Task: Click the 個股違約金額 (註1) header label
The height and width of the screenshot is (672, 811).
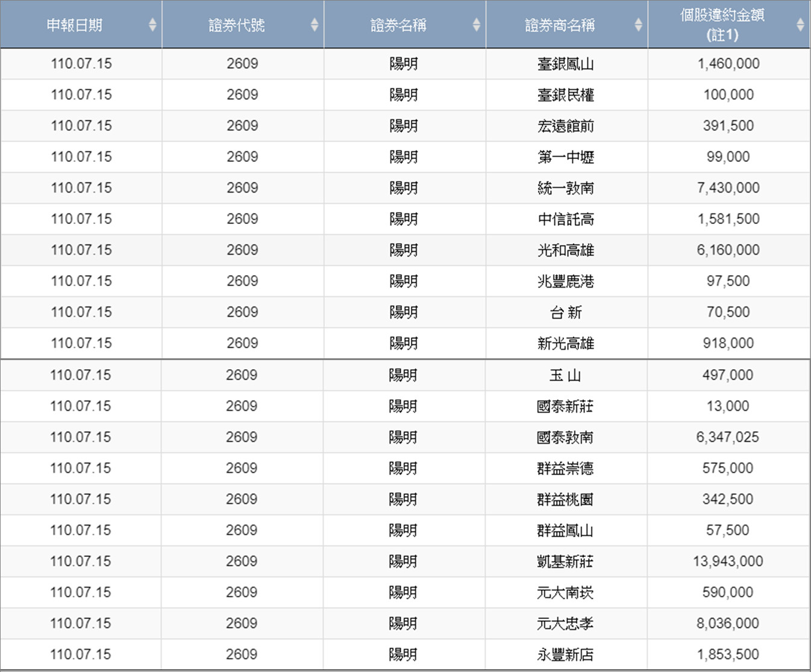Action: (x=722, y=25)
